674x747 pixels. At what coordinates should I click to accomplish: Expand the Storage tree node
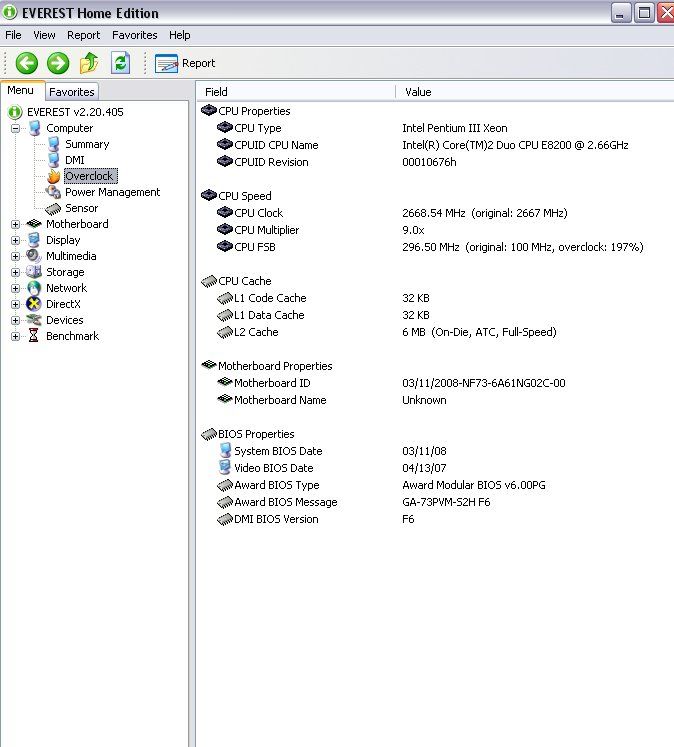point(16,272)
